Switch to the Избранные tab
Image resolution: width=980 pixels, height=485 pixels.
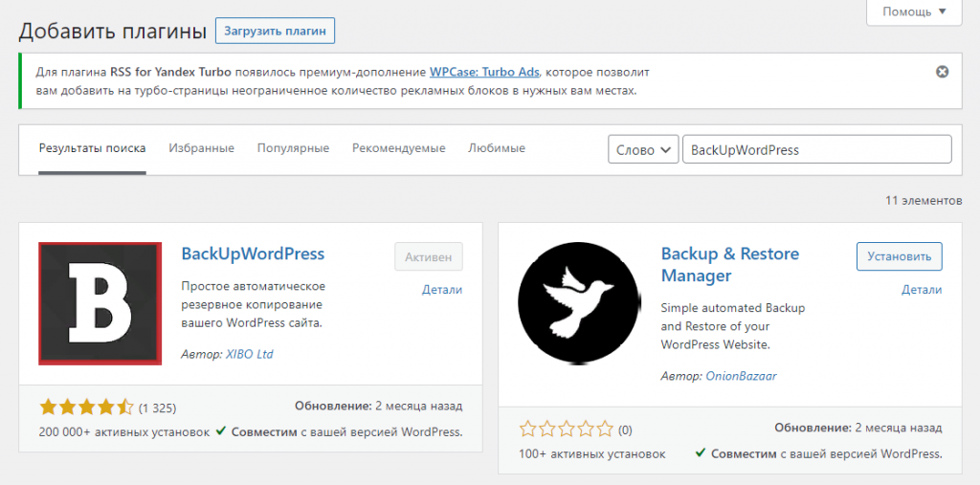[x=201, y=148]
